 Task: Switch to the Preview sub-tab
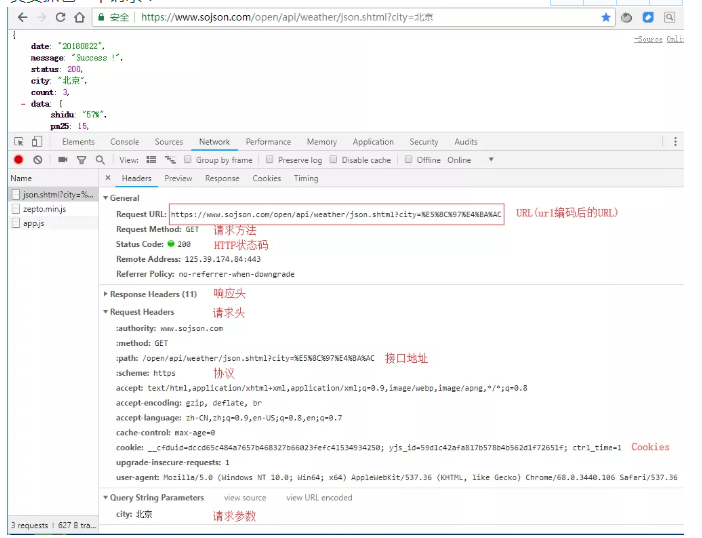coord(178,178)
